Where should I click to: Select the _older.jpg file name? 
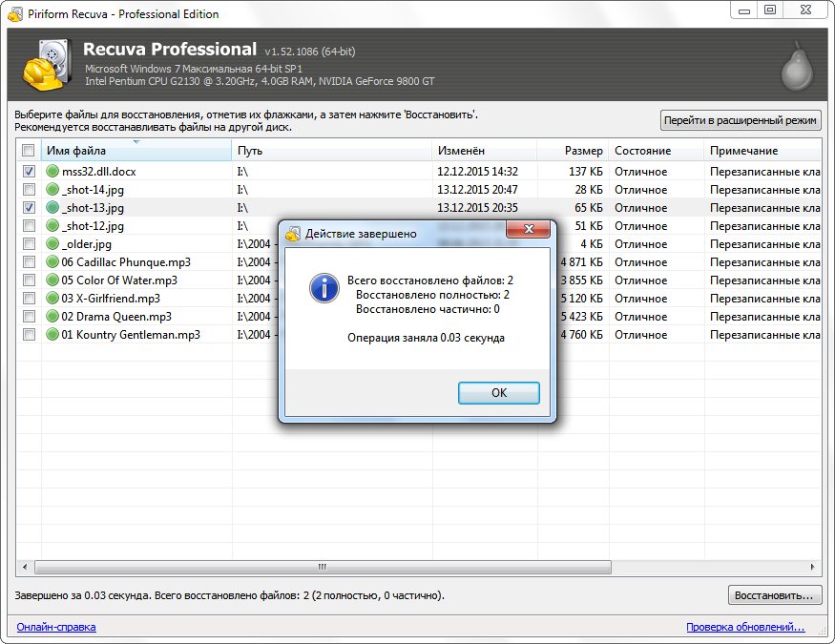[87, 243]
